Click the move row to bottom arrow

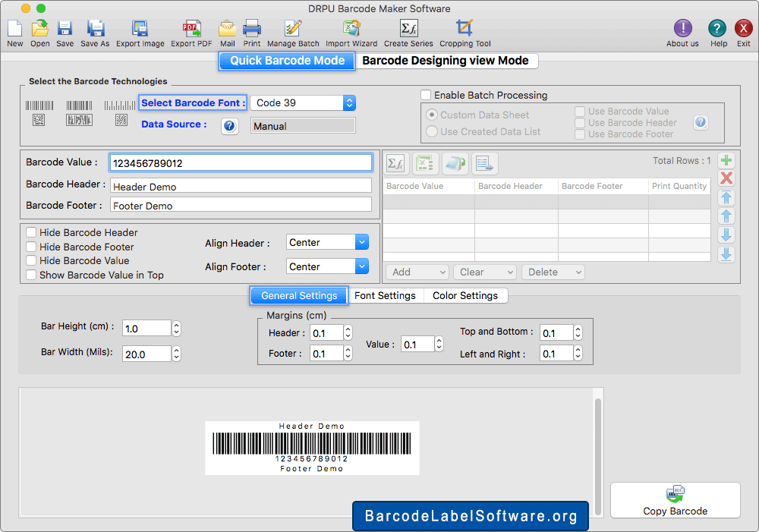[x=726, y=254]
